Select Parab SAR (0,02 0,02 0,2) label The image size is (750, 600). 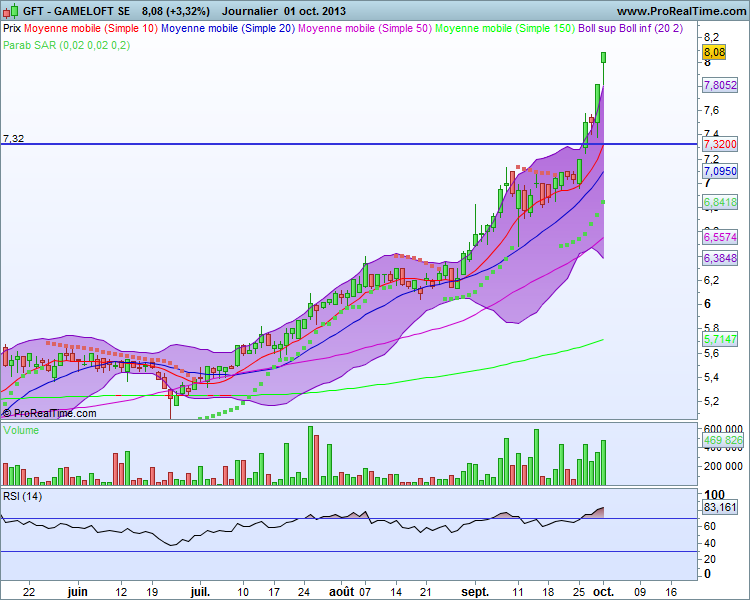pos(66,45)
